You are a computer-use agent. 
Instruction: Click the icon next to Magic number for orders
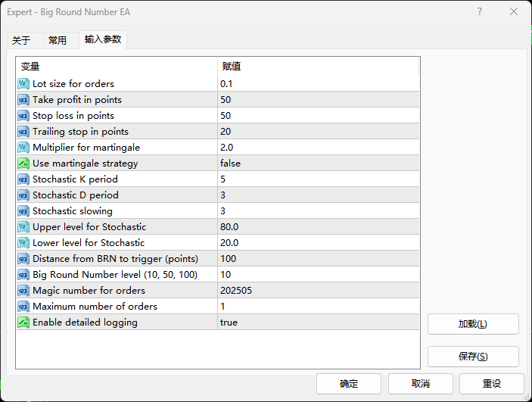pyautogui.click(x=23, y=291)
